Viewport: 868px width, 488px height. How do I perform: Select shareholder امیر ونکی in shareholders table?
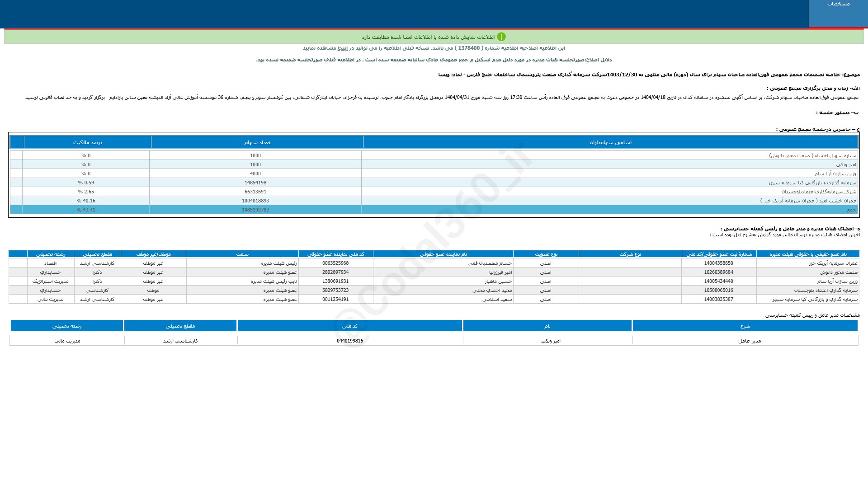(846, 164)
